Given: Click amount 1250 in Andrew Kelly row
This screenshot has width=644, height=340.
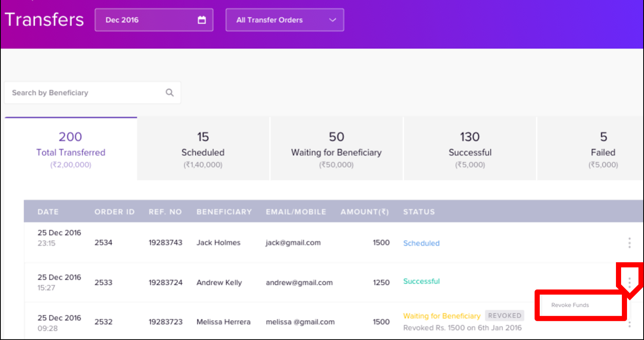Looking at the screenshot, I should 381,282.
